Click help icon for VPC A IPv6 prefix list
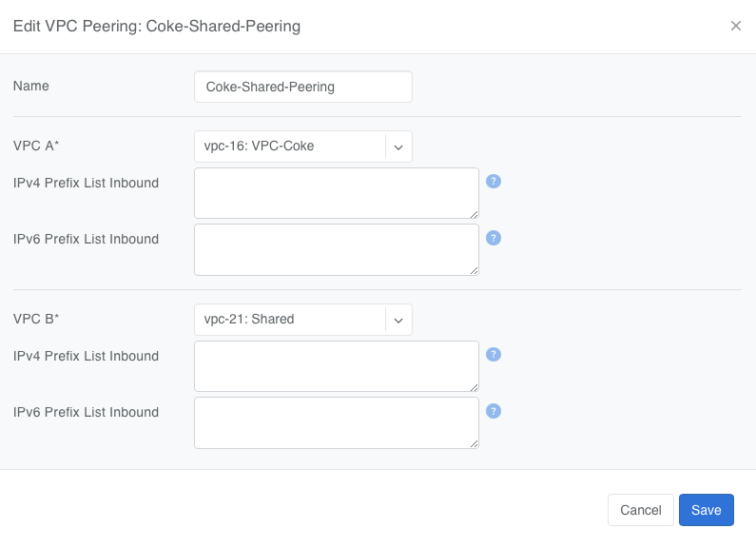Screen dimensions: 756x548 click(x=494, y=238)
